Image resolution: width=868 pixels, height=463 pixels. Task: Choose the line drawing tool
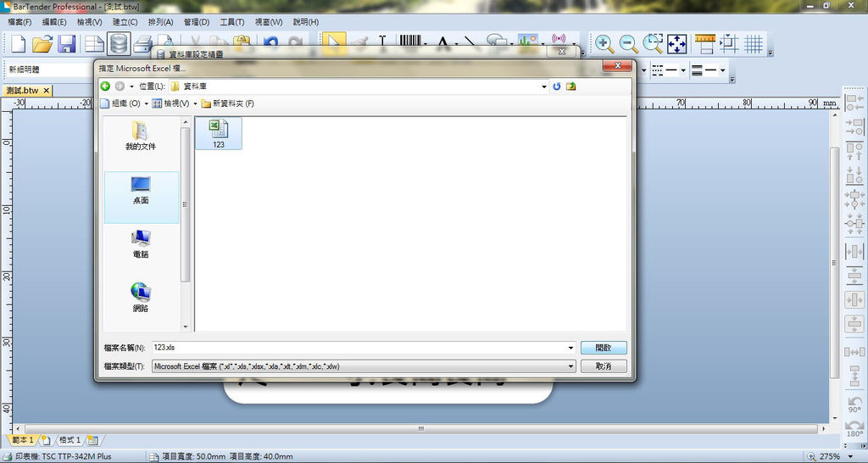point(470,43)
